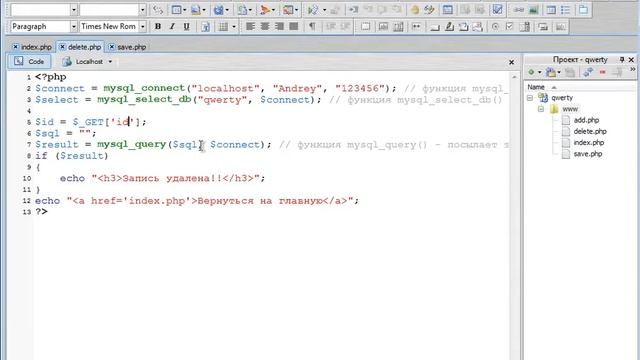Open add.php in project tree

[x=586, y=120]
